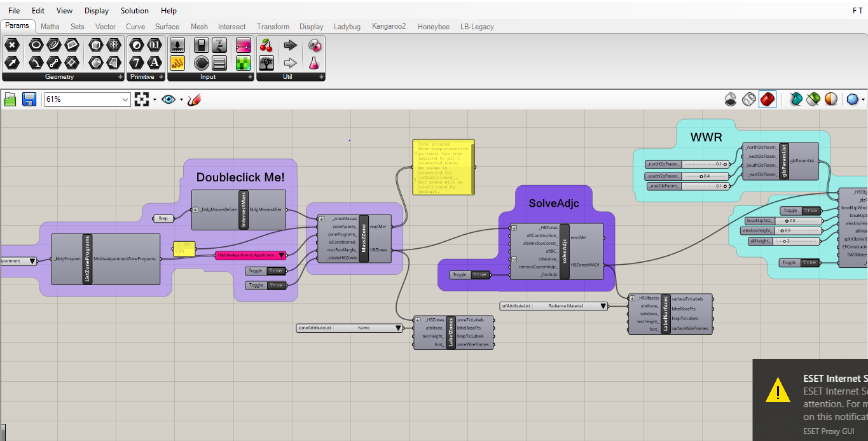
Task: Save the document with floppy disk icon
Action: click(x=29, y=99)
